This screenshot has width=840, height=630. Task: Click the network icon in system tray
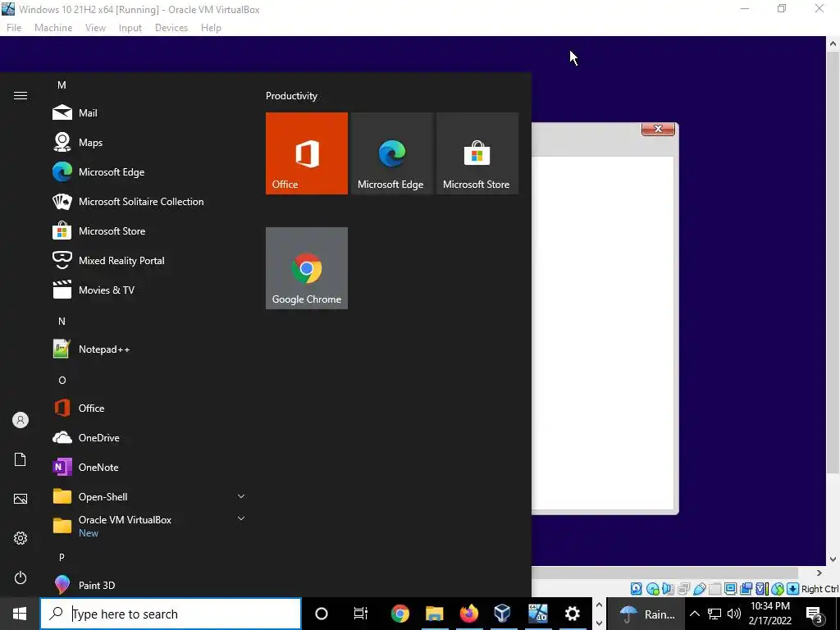714,614
